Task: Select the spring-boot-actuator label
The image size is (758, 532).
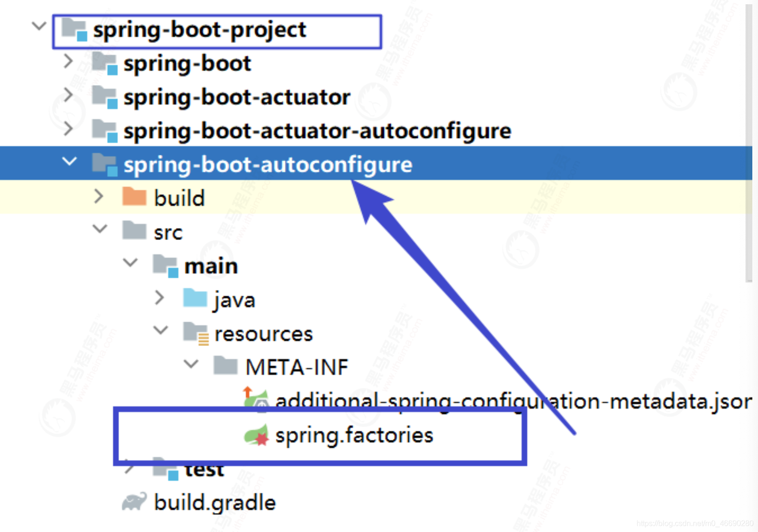Action: click(x=237, y=98)
